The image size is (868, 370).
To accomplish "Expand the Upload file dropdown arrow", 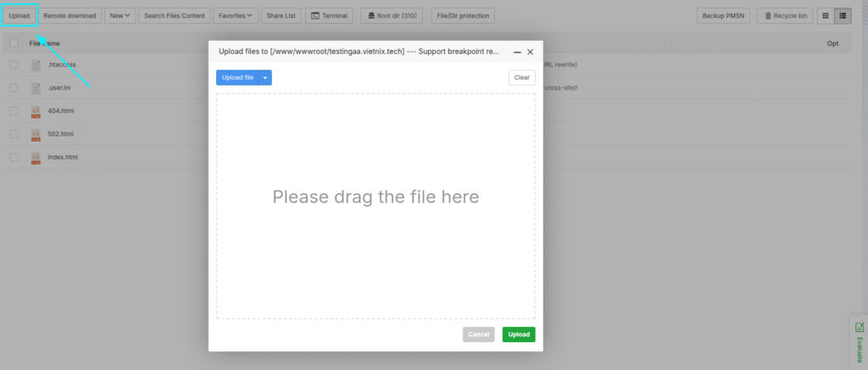I will [265, 78].
